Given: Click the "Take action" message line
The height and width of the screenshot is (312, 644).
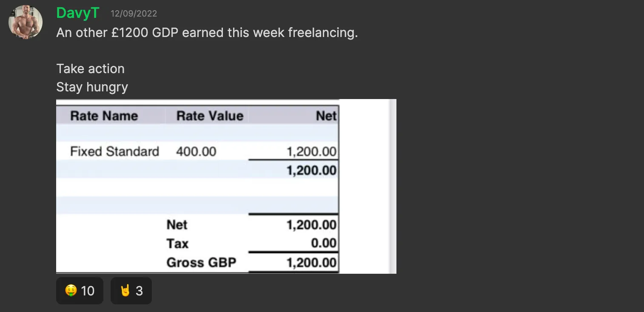Looking at the screenshot, I should [x=90, y=69].
